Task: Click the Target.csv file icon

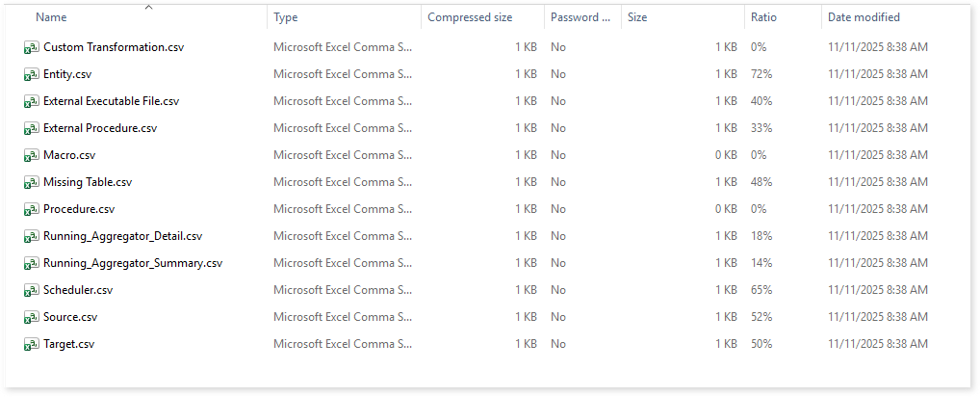Action: [x=31, y=344]
